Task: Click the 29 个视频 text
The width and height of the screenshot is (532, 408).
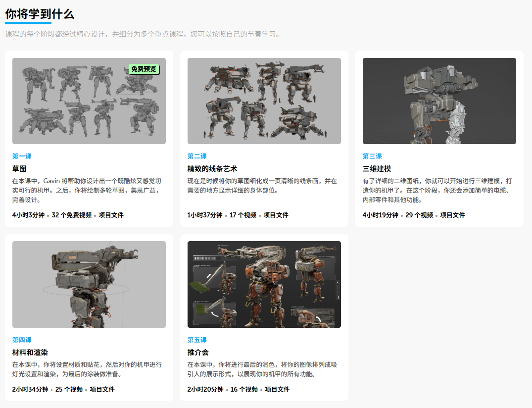Action: 419,215
